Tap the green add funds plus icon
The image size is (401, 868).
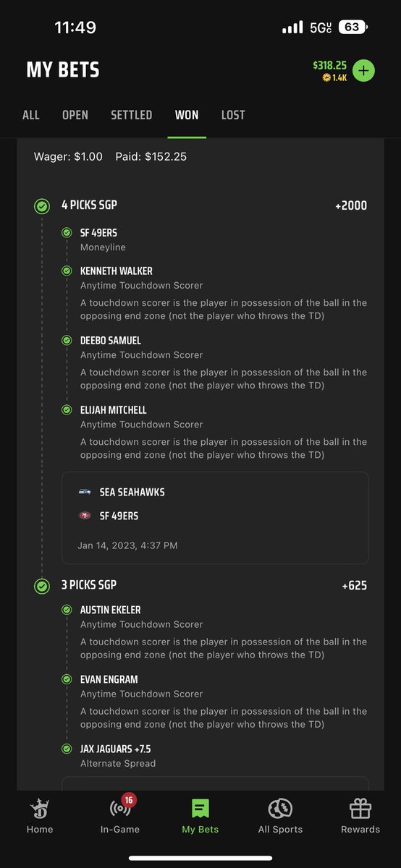(x=363, y=70)
